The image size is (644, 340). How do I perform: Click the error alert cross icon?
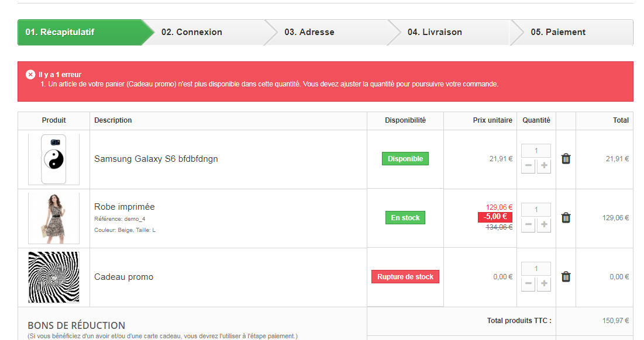pos(30,75)
